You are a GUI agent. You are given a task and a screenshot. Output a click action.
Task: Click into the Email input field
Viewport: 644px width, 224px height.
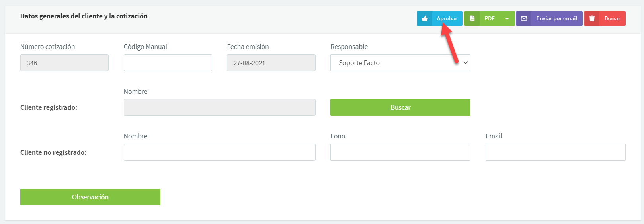(x=555, y=152)
